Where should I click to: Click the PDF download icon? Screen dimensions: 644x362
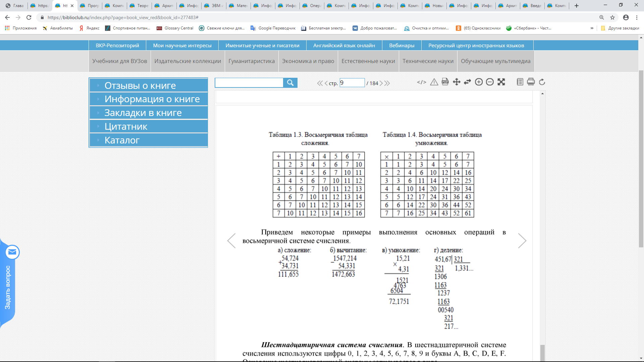(445, 82)
